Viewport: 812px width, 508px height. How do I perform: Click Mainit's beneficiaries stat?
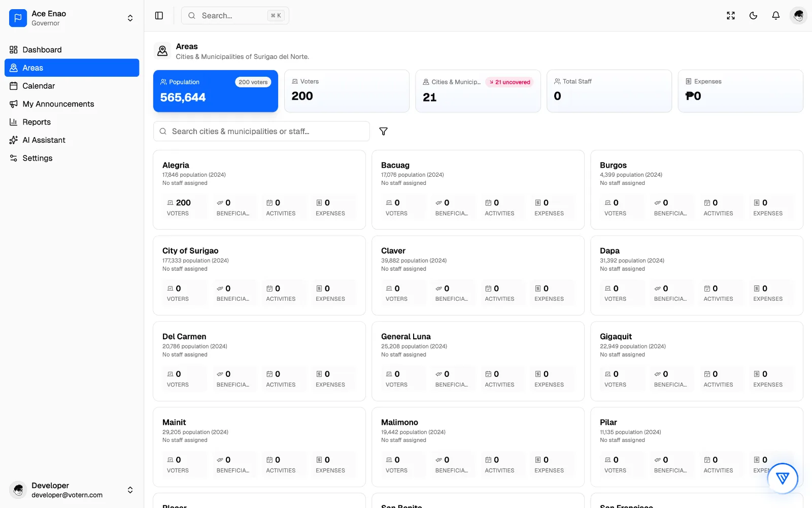click(234, 465)
